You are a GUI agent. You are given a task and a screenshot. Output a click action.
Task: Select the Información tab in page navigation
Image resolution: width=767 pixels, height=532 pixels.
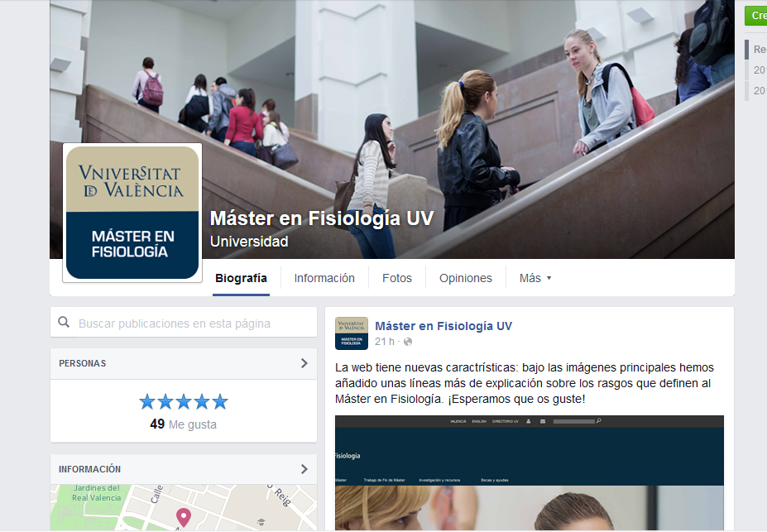tap(324, 278)
